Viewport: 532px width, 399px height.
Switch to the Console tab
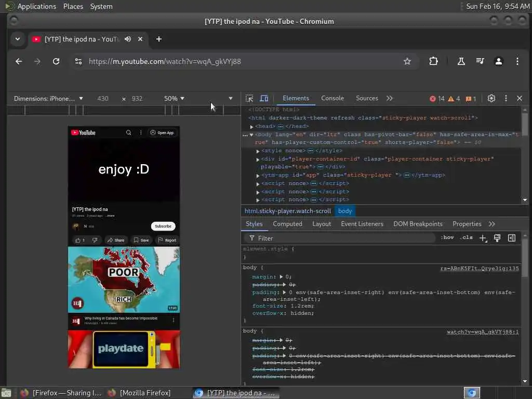(332, 98)
